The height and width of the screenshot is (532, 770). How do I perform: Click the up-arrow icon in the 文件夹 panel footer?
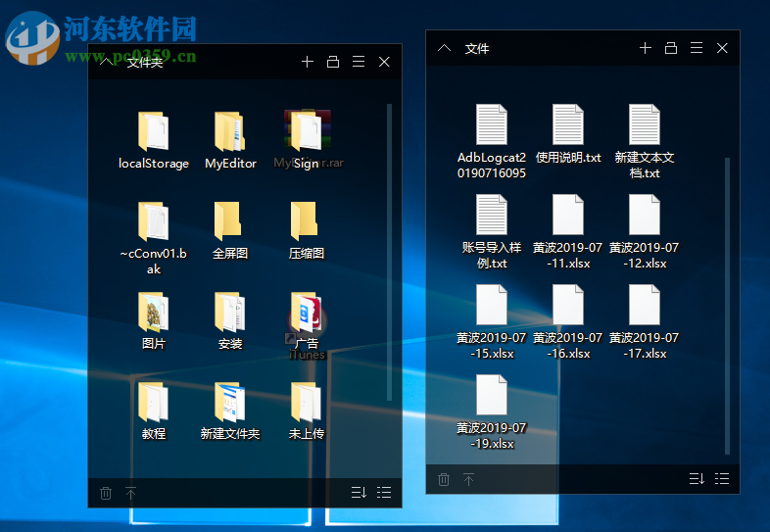click(130, 493)
